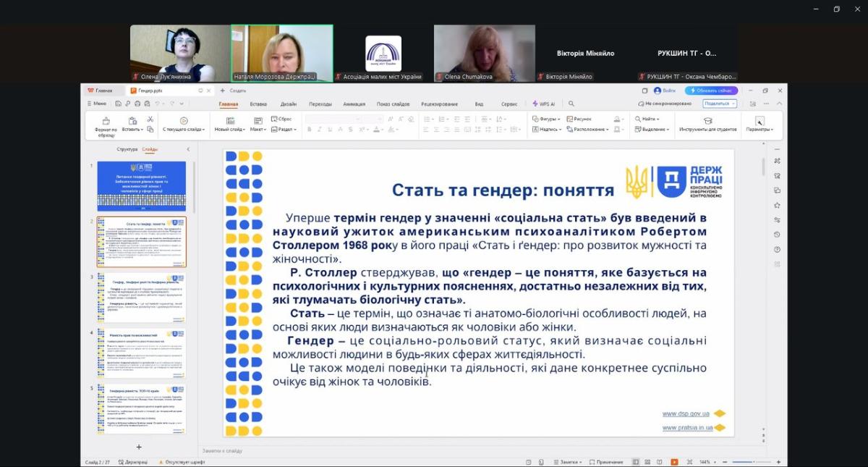
Task: Switch to the Показ слайдов ribbon tab
Action: pyautogui.click(x=393, y=104)
